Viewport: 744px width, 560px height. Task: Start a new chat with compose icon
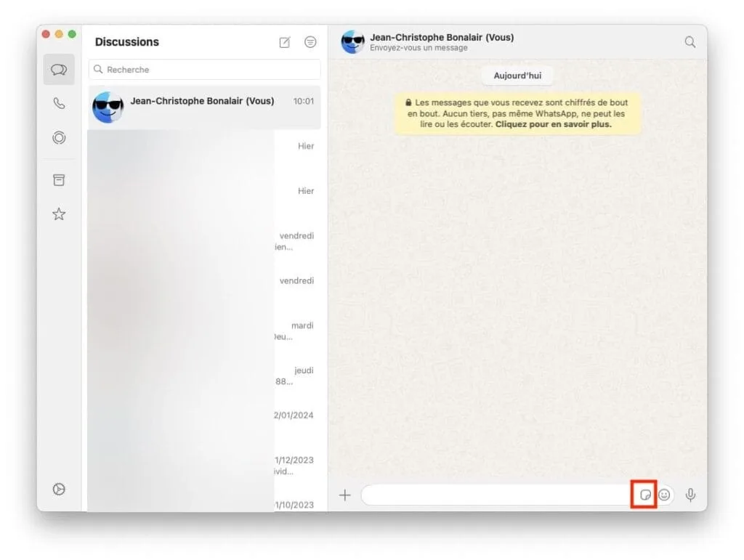pyautogui.click(x=284, y=42)
